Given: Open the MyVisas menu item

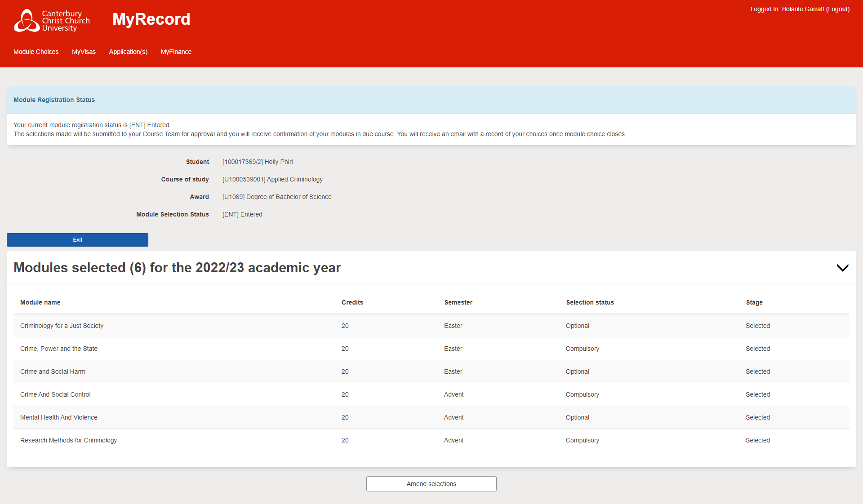Looking at the screenshot, I should 84,52.
